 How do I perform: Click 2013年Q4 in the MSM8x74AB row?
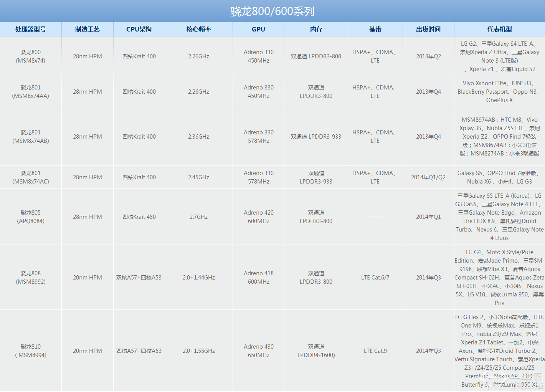[x=428, y=137]
